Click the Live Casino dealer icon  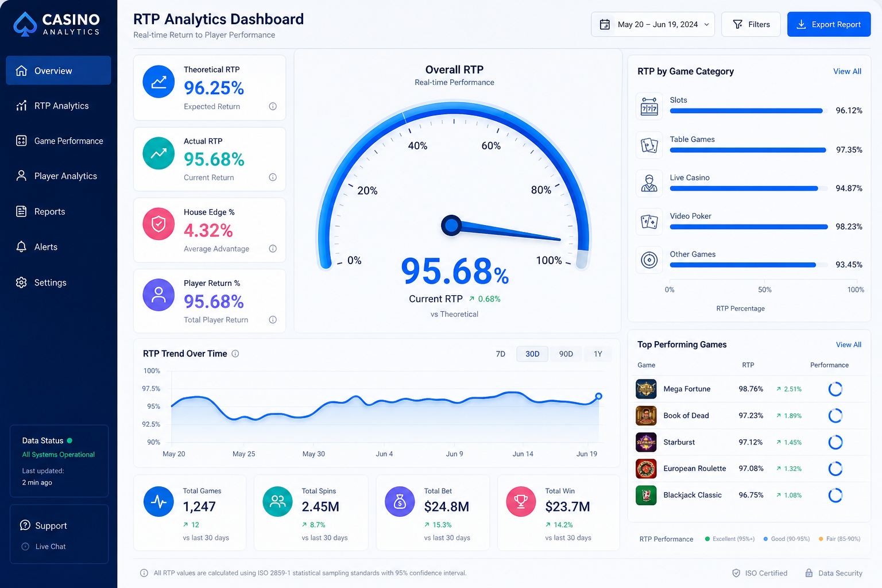[x=649, y=184]
